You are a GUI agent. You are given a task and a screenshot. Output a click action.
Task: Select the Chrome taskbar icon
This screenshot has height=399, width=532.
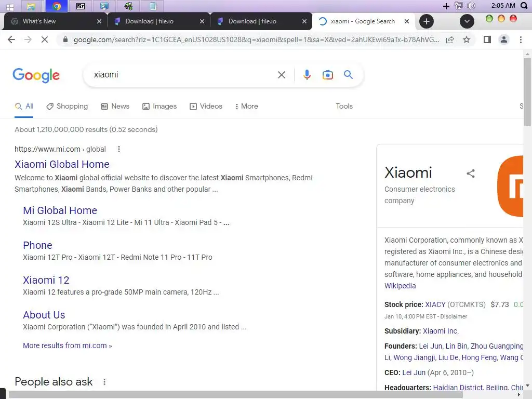pos(57,6)
